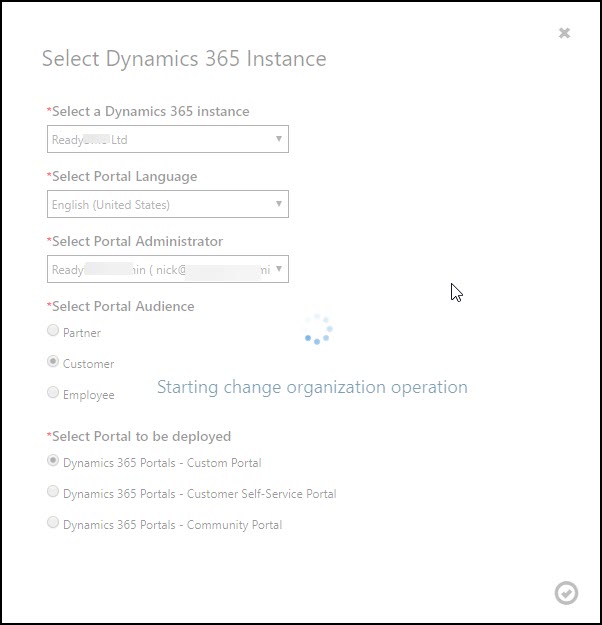The image size is (602, 625).
Task: Click the 'Starting change organization operation' message
Action: tap(312, 387)
